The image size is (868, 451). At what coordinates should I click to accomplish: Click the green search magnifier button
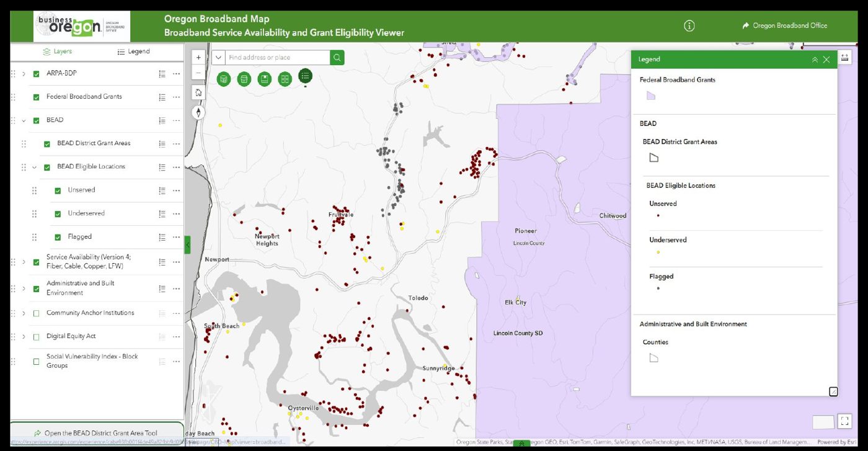coord(337,58)
